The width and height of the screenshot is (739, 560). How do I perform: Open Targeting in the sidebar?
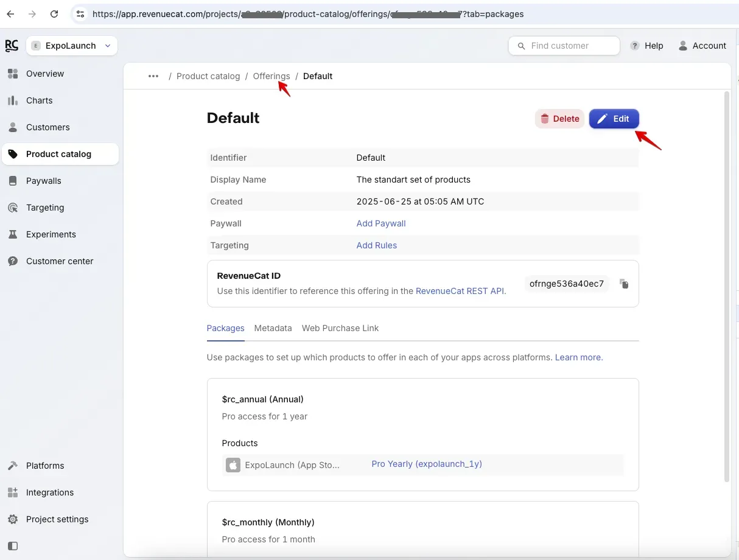60,208
